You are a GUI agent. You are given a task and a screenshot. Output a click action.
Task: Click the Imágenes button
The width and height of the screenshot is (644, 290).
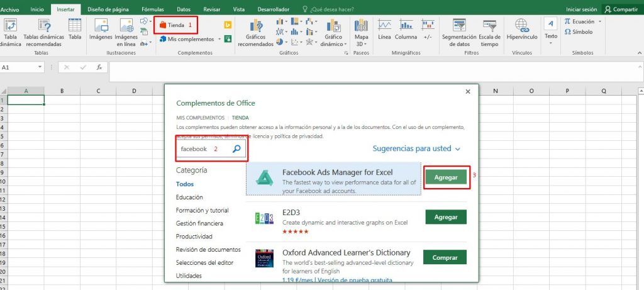pos(101,30)
